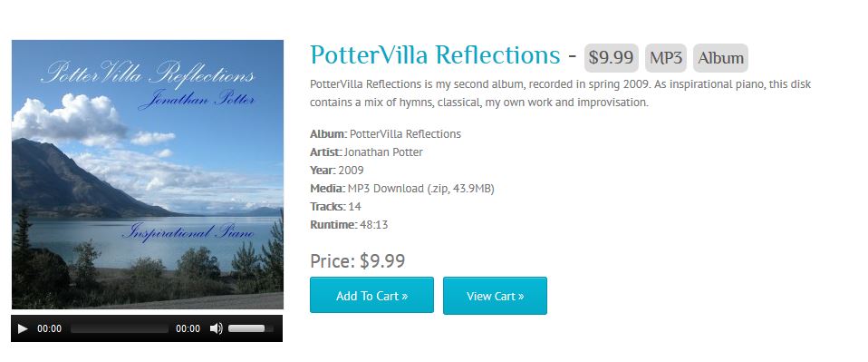
Task: Click the Media: MP3 Download line
Action: 402,189
